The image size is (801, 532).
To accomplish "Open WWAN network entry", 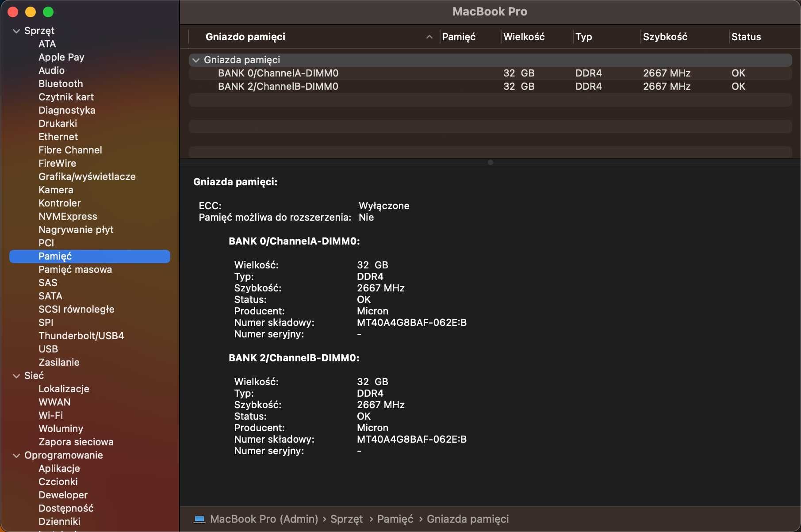I will tap(54, 402).
